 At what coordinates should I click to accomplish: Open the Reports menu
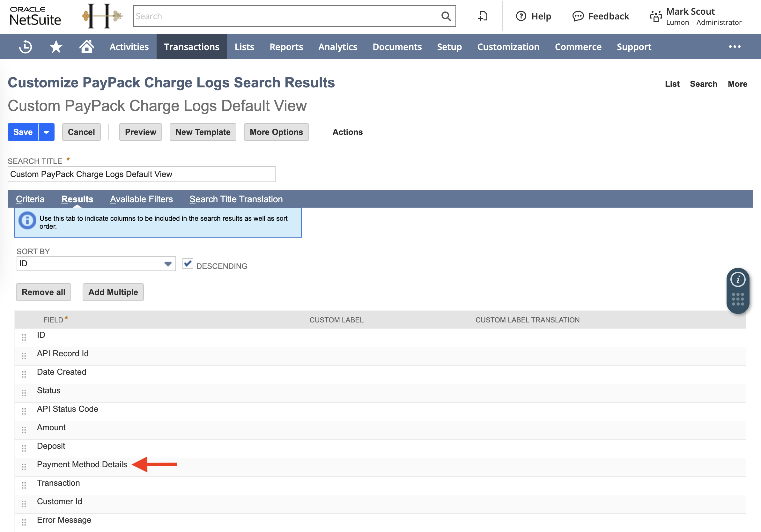click(x=286, y=47)
